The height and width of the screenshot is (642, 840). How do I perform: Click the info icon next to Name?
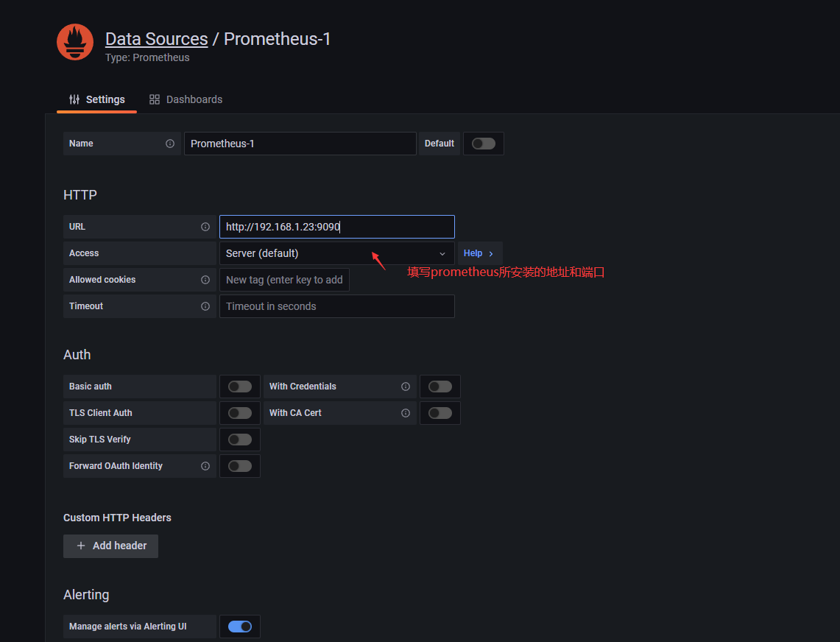[x=170, y=144]
